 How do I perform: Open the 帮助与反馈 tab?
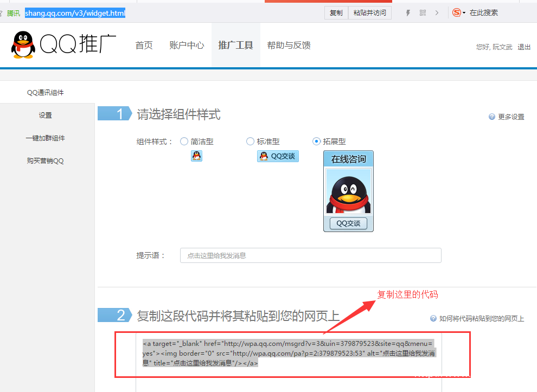pos(289,45)
